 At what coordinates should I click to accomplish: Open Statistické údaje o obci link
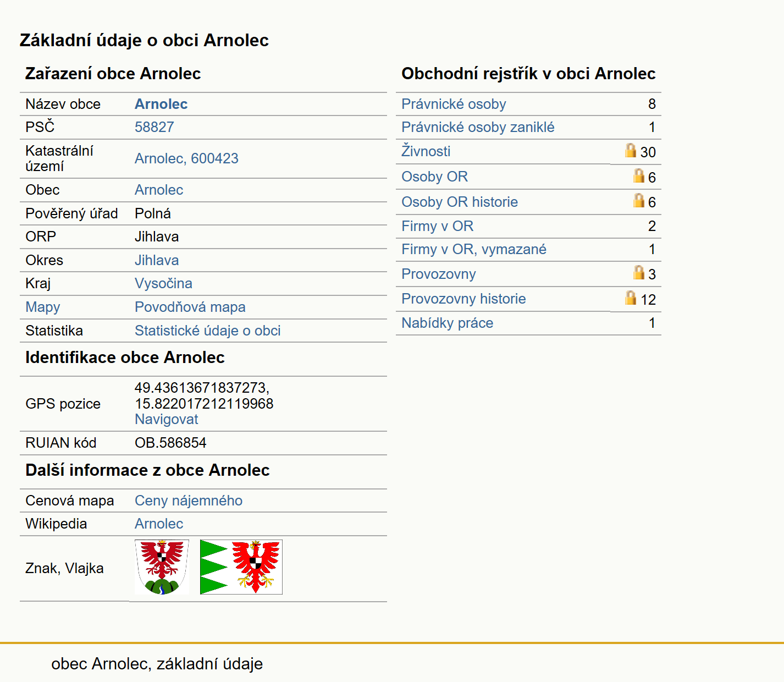tap(208, 331)
